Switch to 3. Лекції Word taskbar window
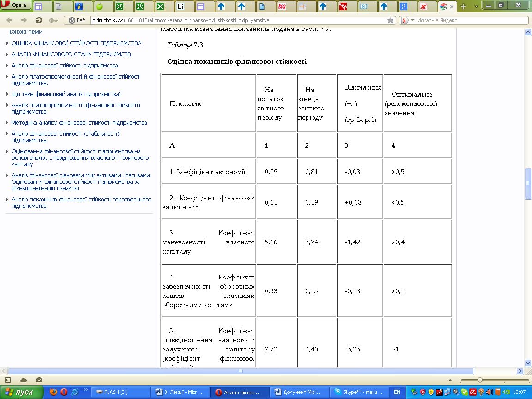This screenshot has width=532, height=399. click(180, 392)
